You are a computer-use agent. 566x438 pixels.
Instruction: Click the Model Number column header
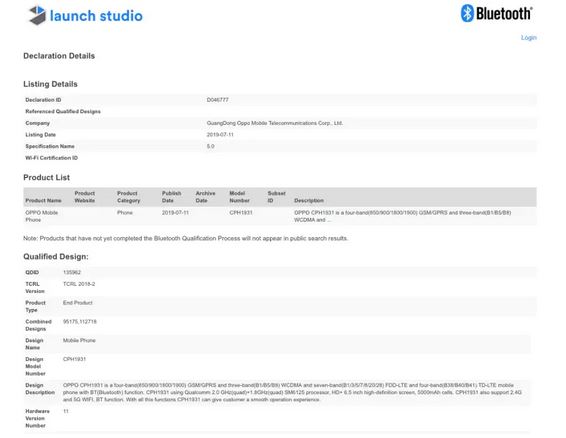239,197
